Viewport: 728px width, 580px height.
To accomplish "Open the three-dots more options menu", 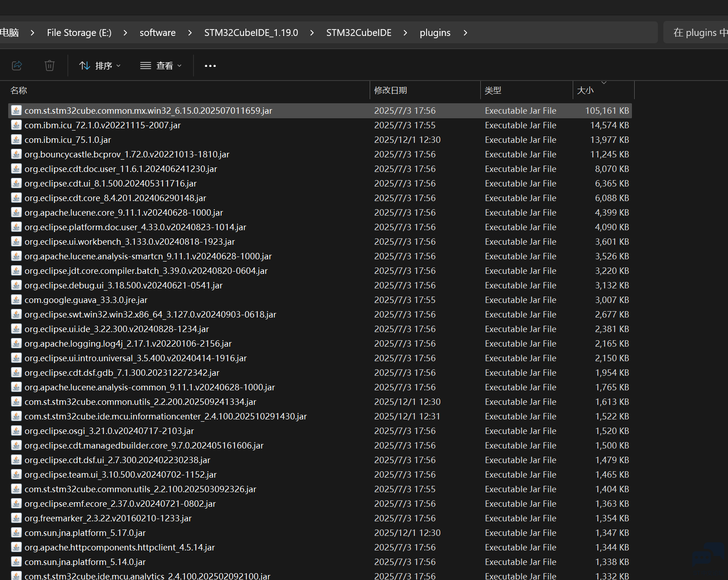I will 210,66.
